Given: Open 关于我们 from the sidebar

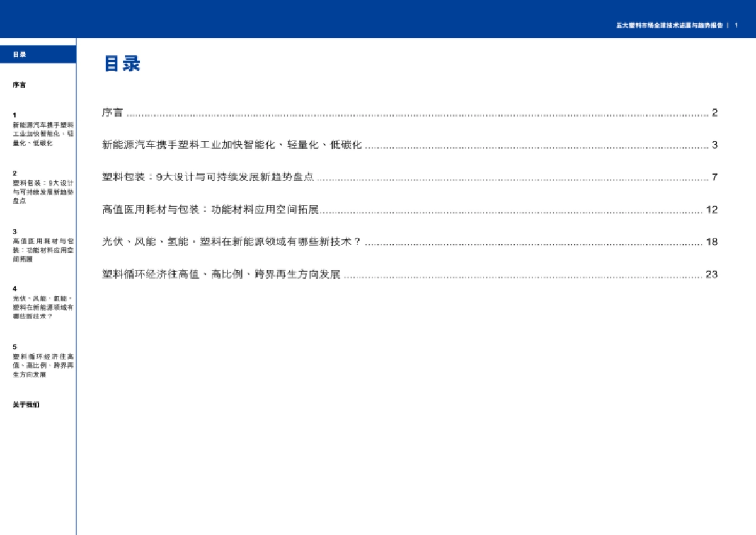Looking at the screenshot, I should point(25,405).
